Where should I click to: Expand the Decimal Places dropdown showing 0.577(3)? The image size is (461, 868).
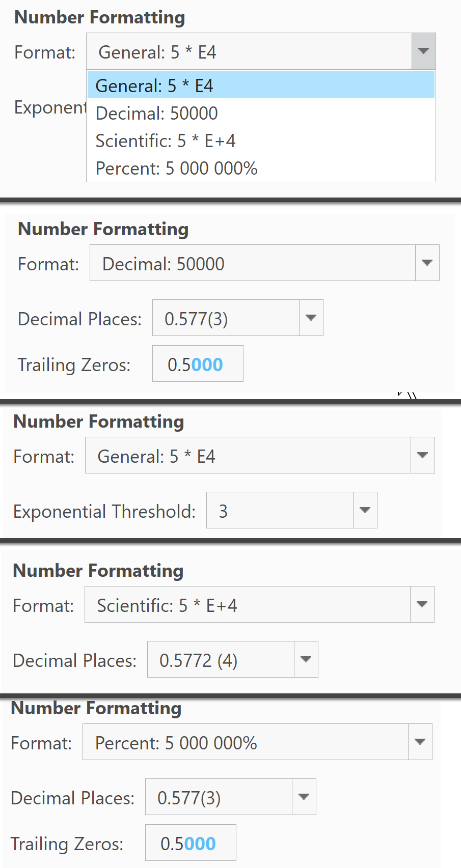pos(311,318)
